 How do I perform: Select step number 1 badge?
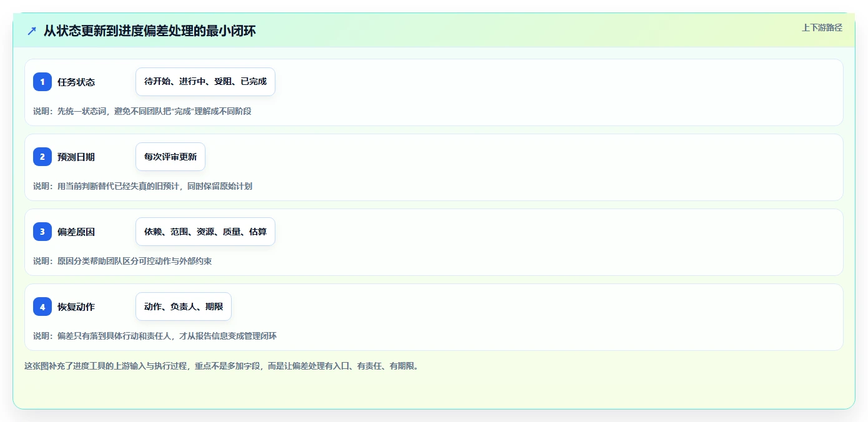click(42, 82)
